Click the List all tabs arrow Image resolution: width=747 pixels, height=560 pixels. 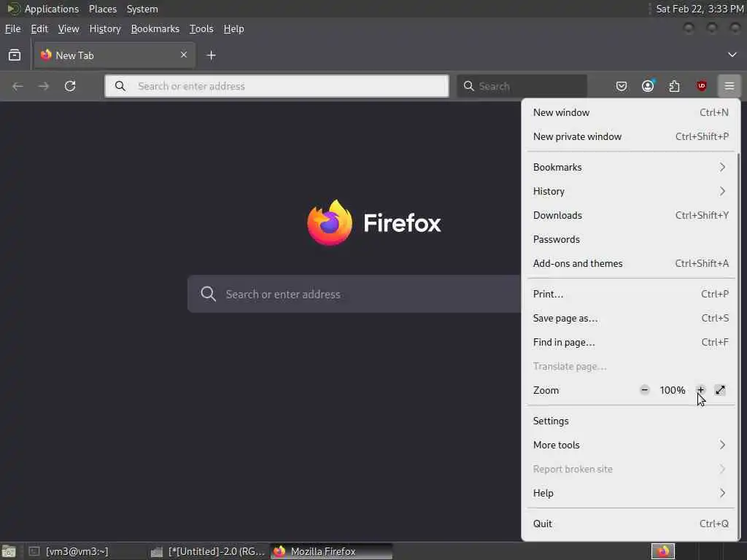[732, 55]
